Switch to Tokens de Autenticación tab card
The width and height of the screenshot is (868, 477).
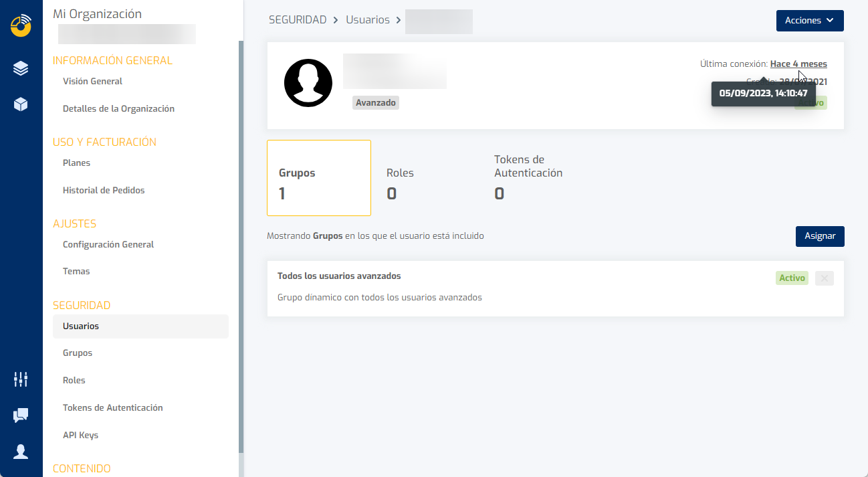click(x=528, y=177)
